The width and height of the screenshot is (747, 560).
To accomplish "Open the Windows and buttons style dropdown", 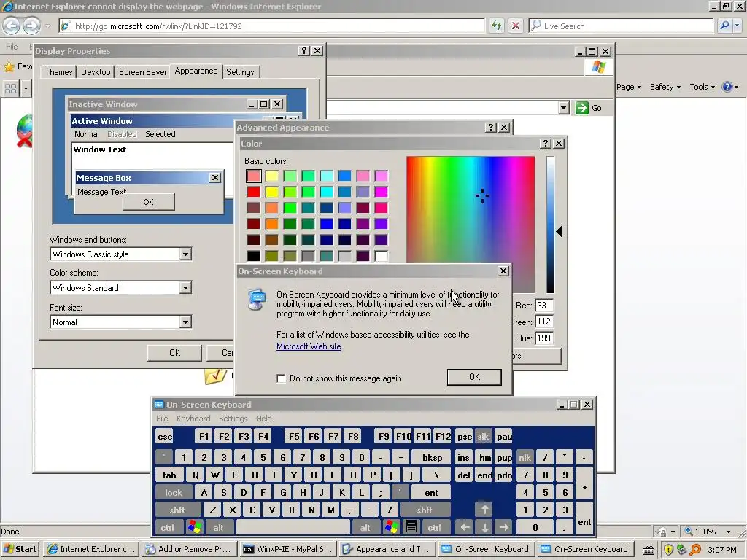I will 186,254.
